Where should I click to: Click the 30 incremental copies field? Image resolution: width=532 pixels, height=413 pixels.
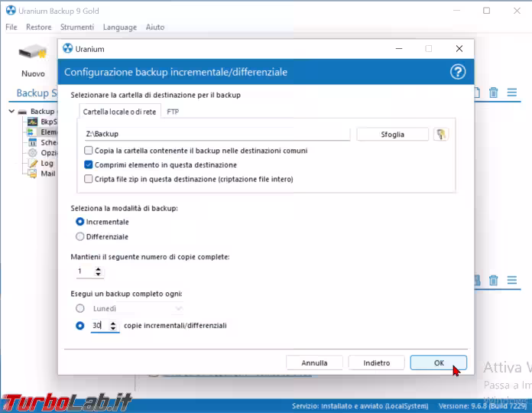[99, 326]
